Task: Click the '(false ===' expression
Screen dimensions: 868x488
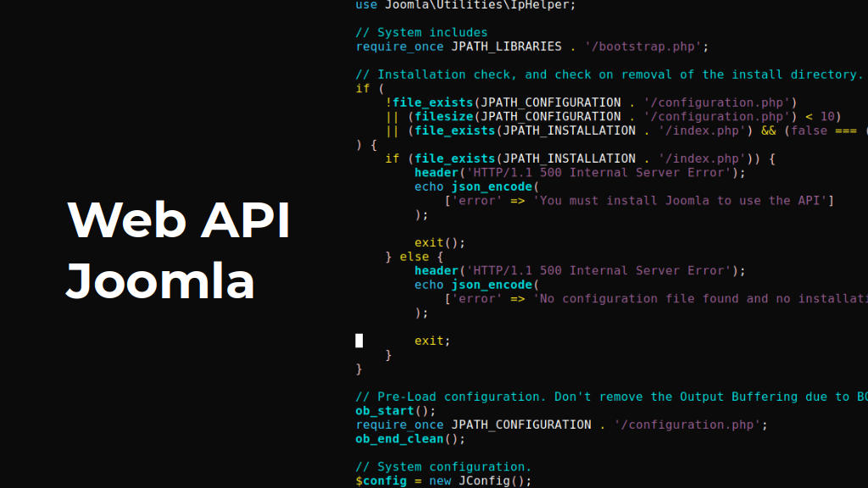Action: pyautogui.click(x=820, y=131)
